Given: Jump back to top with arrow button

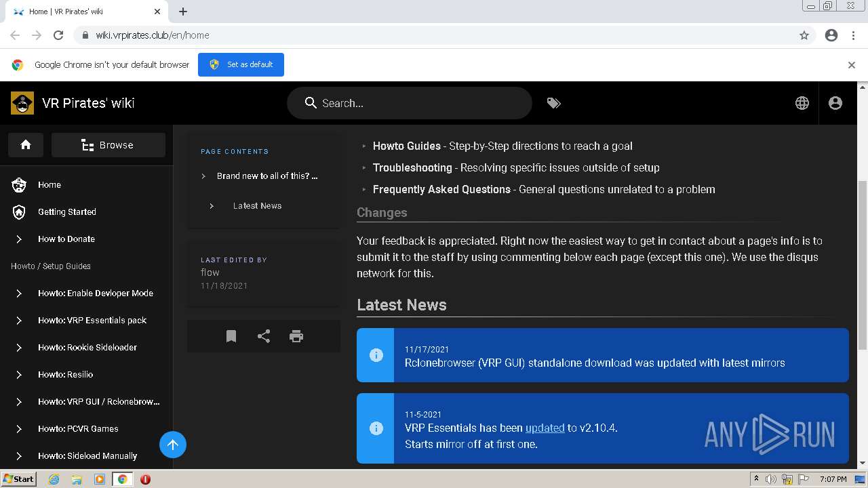Looking at the screenshot, I should (173, 445).
